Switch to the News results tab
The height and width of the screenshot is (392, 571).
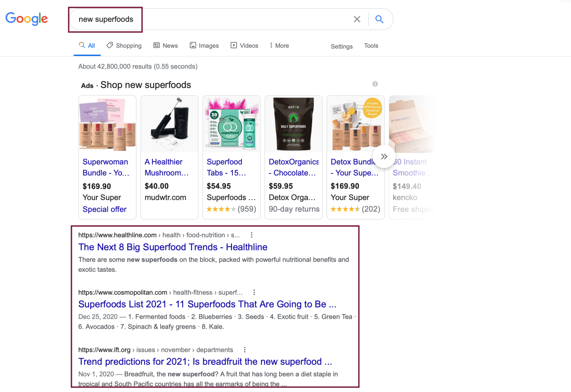(165, 45)
